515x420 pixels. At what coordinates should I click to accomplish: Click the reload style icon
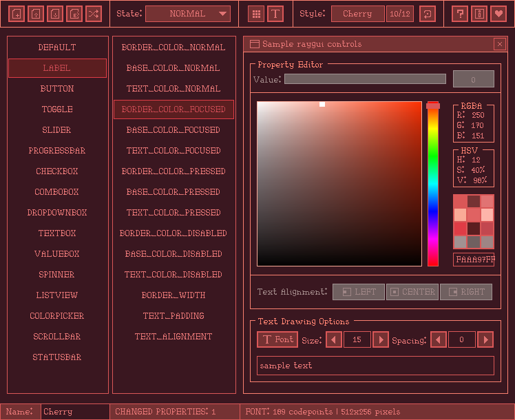pyautogui.click(x=427, y=14)
